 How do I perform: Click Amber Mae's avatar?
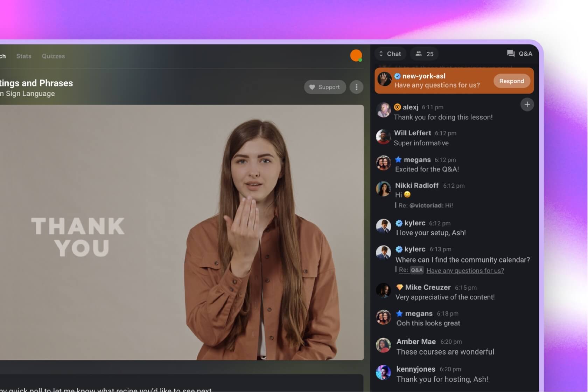383,345
